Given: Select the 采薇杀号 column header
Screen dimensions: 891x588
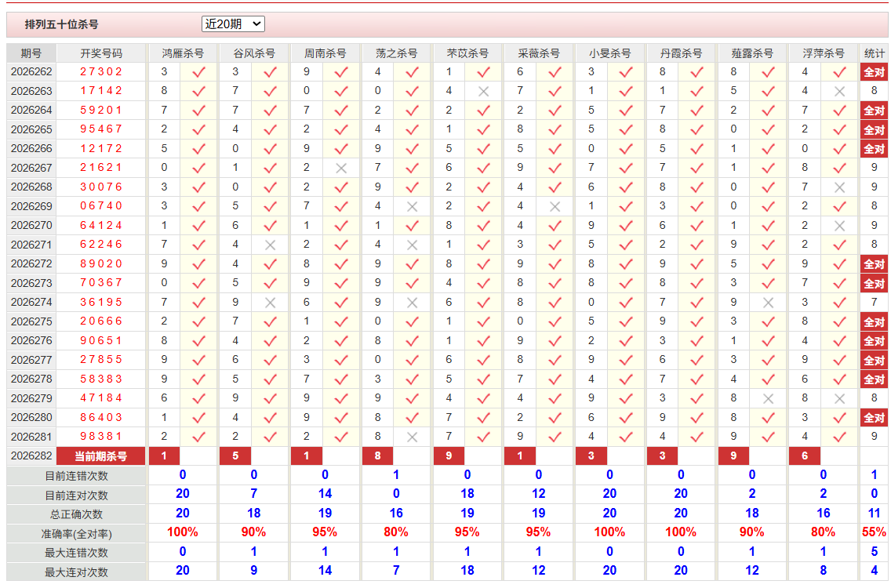Looking at the screenshot, I should click(x=539, y=53).
